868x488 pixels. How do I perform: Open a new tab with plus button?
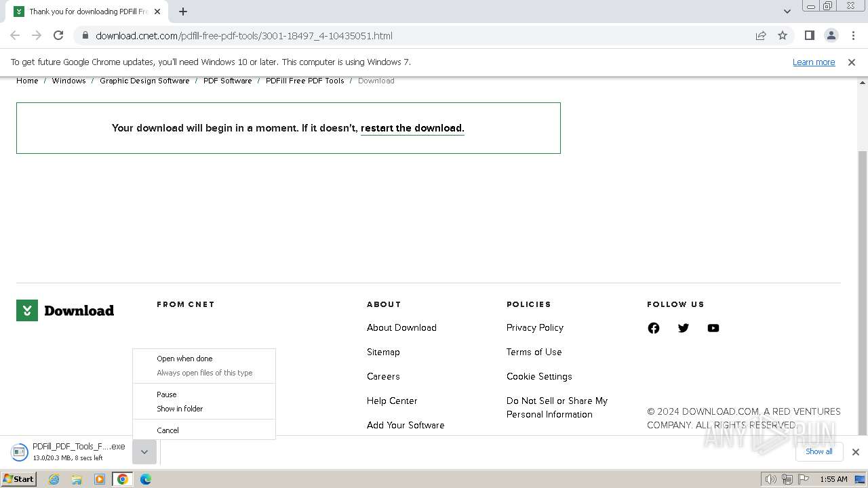tap(183, 12)
